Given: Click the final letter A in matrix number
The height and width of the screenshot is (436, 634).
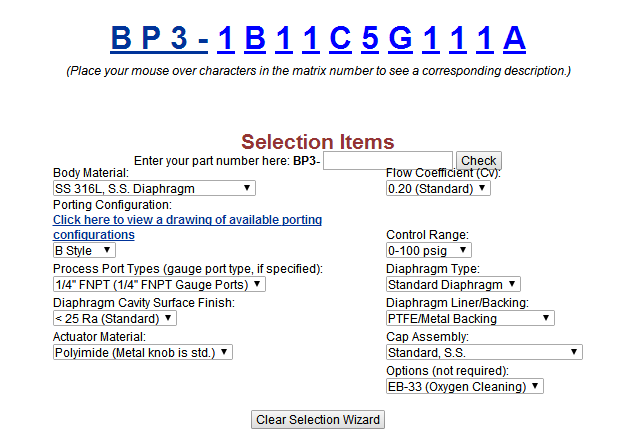Looking at the screenshot, I should click(x=514, y=38).
